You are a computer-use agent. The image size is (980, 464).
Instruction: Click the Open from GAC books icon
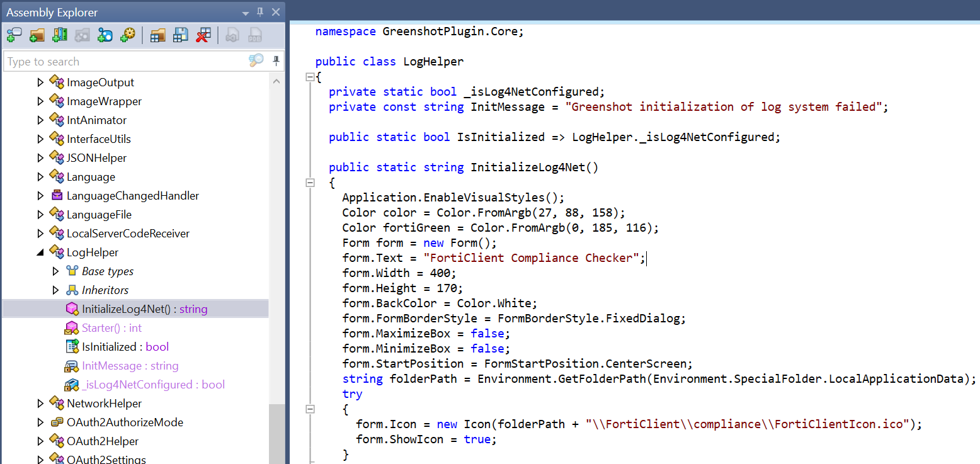60,35
